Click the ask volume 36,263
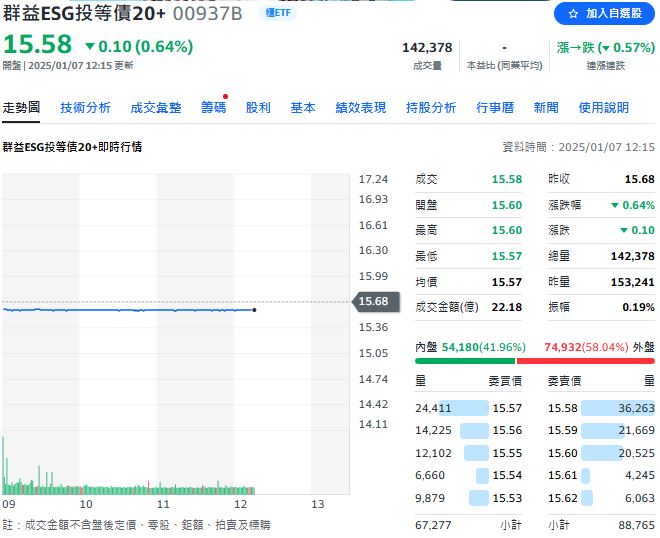This screenshot has height=538, width=660. coord(636,408)
